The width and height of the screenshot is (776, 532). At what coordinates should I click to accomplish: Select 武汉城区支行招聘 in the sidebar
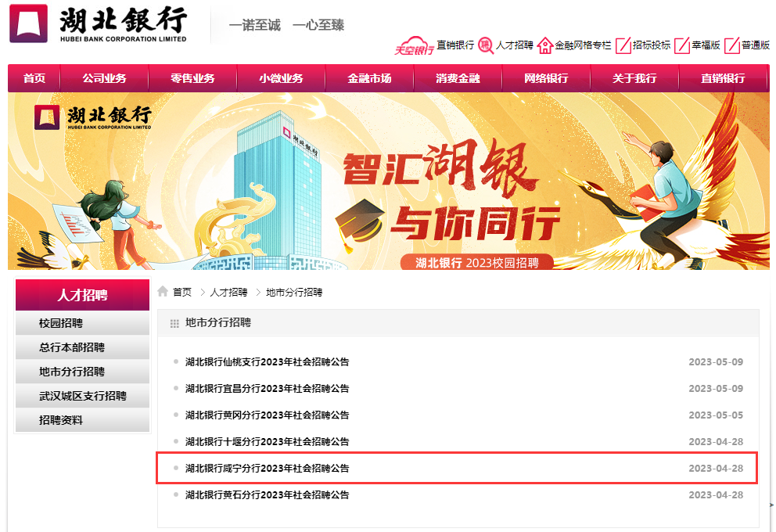point(83,396)
